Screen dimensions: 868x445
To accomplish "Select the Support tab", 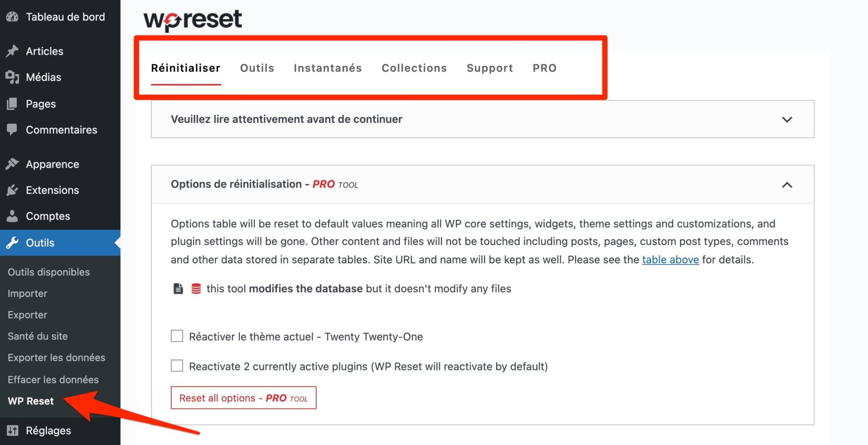I will (490, 68).
